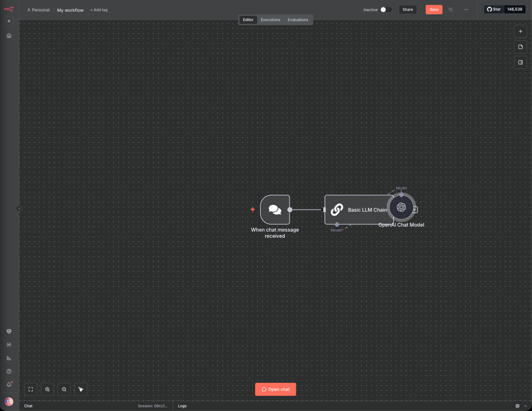This screenshot has width=532, height=411.
Task: Fit workflow to view
Action: click(x=30, y=389)
